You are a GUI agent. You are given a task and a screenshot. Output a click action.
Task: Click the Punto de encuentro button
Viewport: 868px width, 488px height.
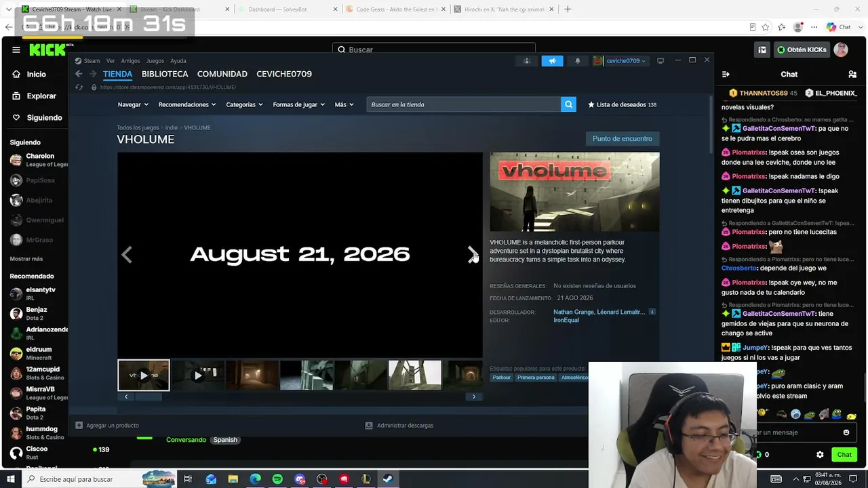click(623, 139)
